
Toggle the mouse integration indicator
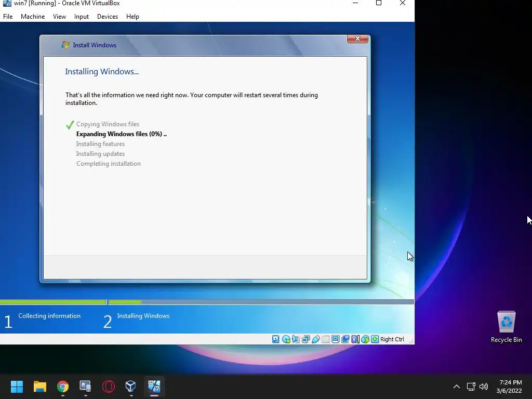[x=365, y=339]
